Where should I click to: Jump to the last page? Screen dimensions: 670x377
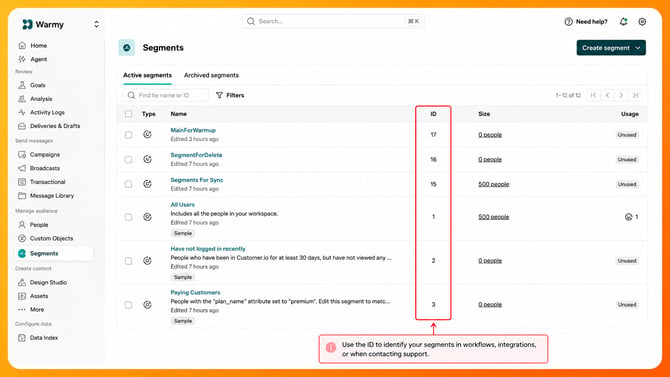[635, 95]
